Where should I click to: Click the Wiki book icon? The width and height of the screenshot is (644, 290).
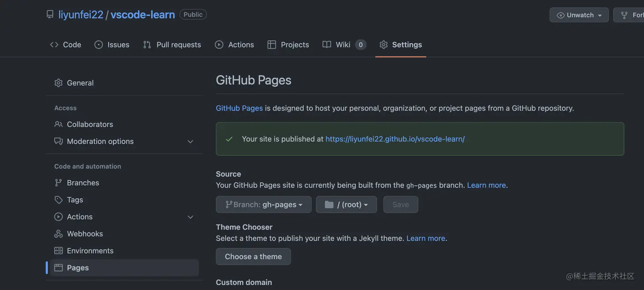(327, 45)
